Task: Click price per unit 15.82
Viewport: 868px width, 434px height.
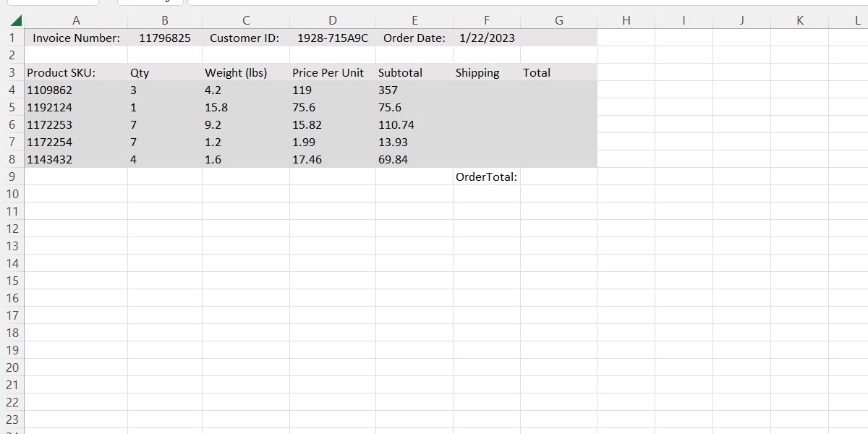Action: [333, 124]
